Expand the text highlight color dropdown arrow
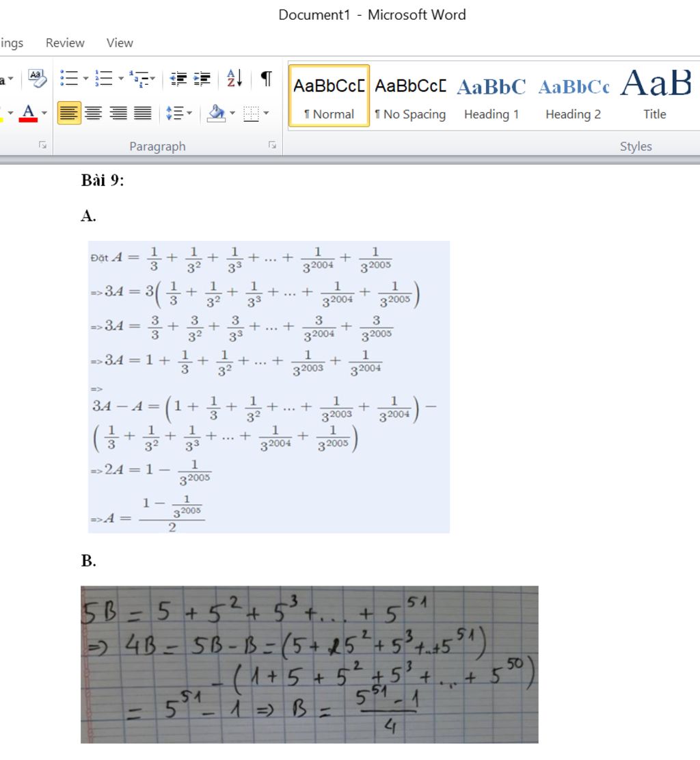Screen dimensions: 700x760 pos(11,114)
